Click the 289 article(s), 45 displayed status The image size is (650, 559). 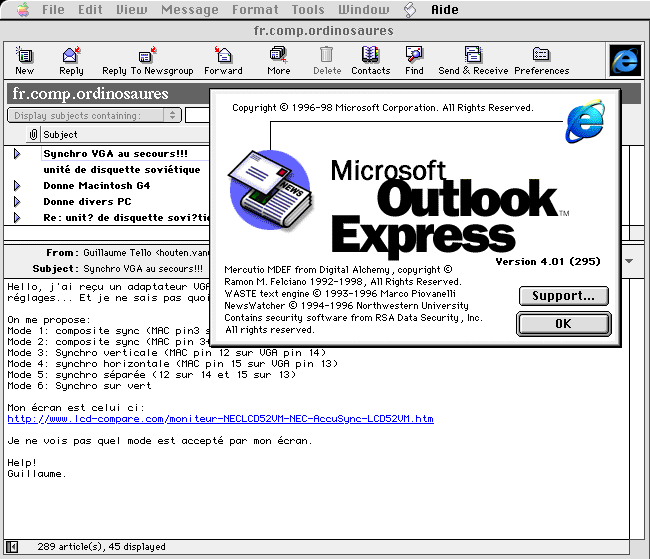pos(102,547)
